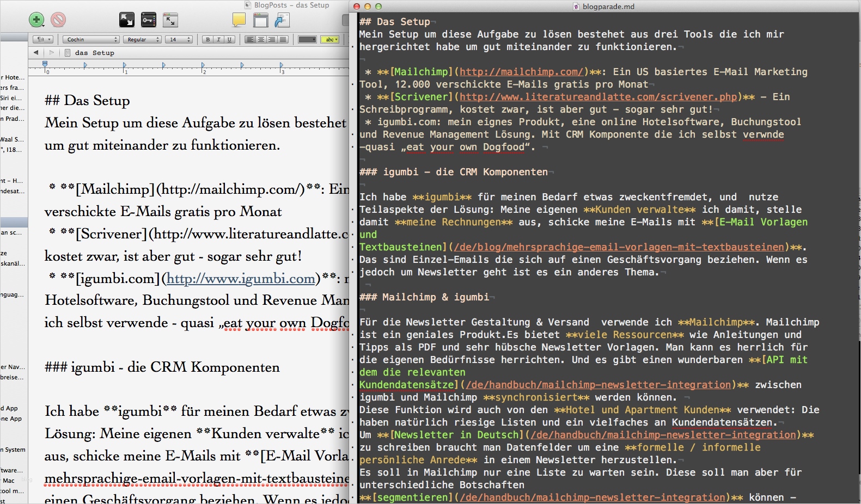This screenshot has height=504, width=861.
Task: Open the font size 14 dropdown
Action: 179,40
